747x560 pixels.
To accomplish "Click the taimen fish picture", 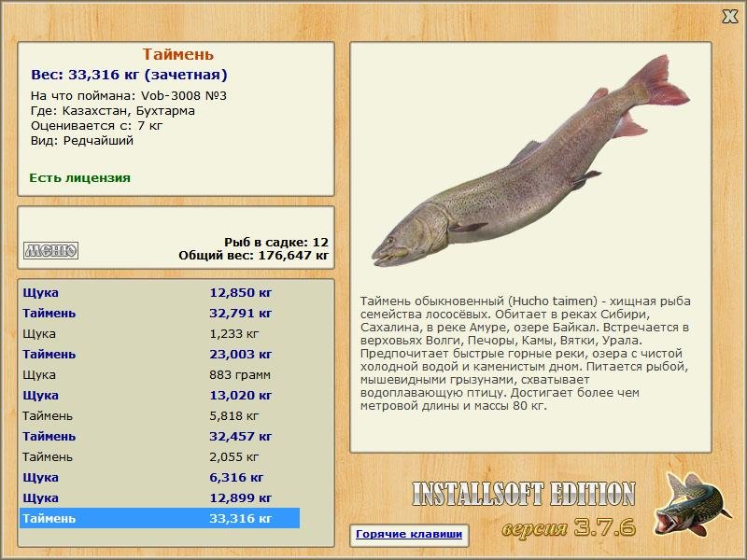I will 530,161.
